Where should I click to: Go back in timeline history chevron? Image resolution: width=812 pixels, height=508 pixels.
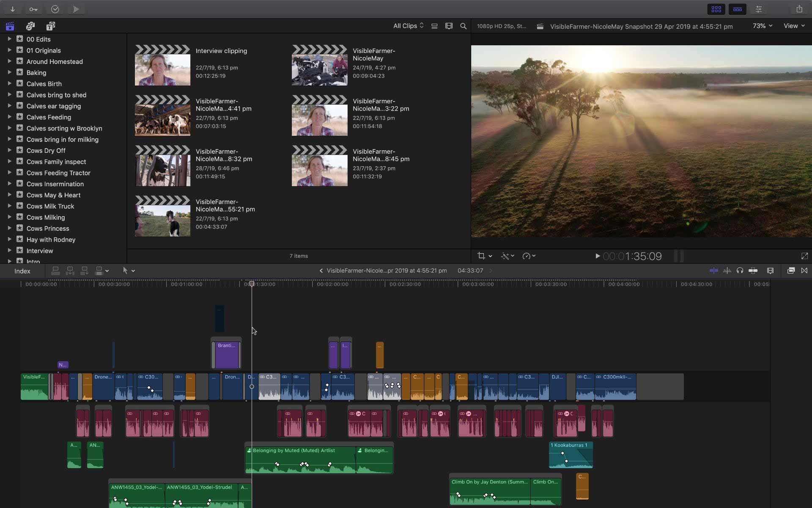tap(321, 271)
